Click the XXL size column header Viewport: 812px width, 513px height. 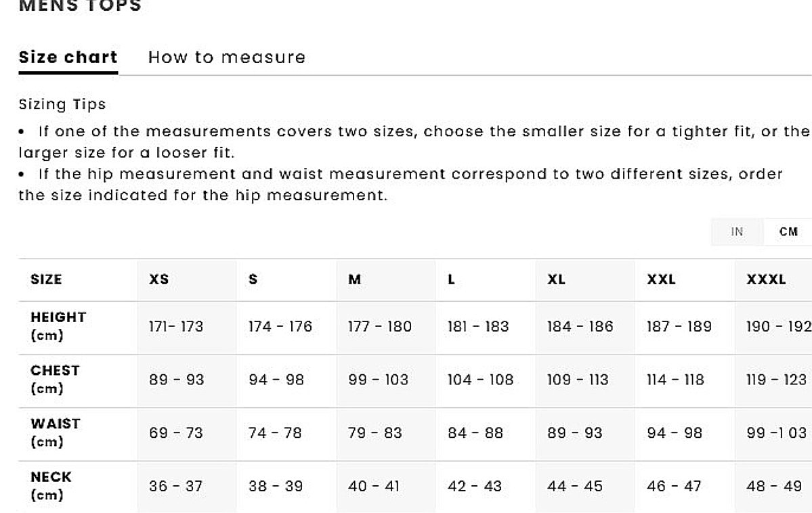coord(661,280)
